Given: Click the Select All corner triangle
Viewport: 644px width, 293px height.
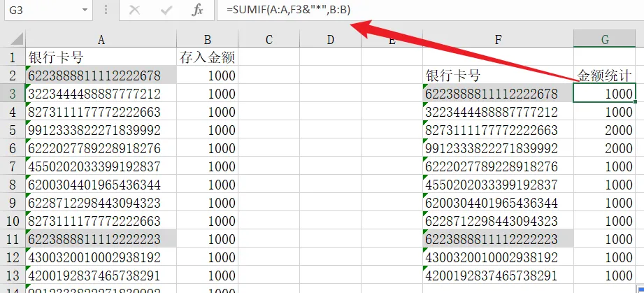Looking at the screenshot, I should [x=12, y=40].
